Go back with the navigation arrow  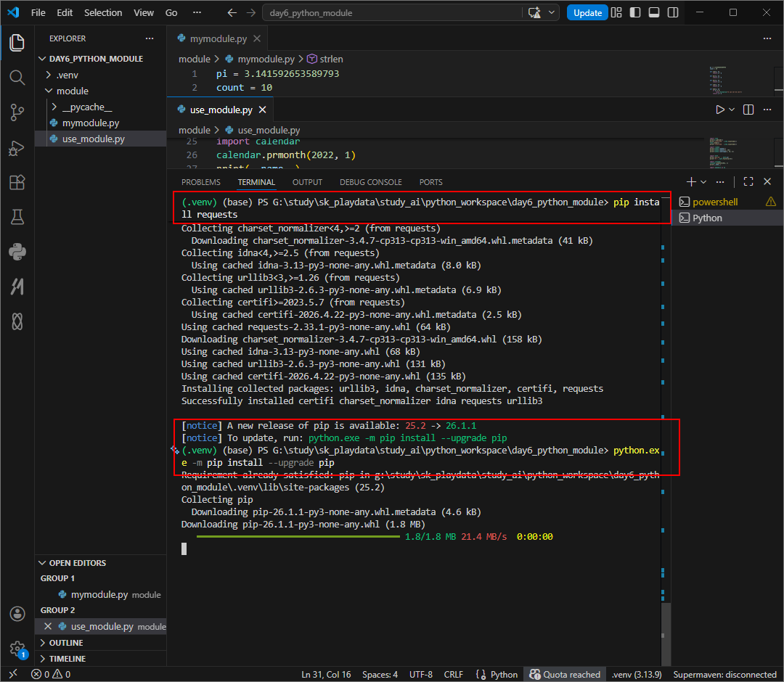232,13
